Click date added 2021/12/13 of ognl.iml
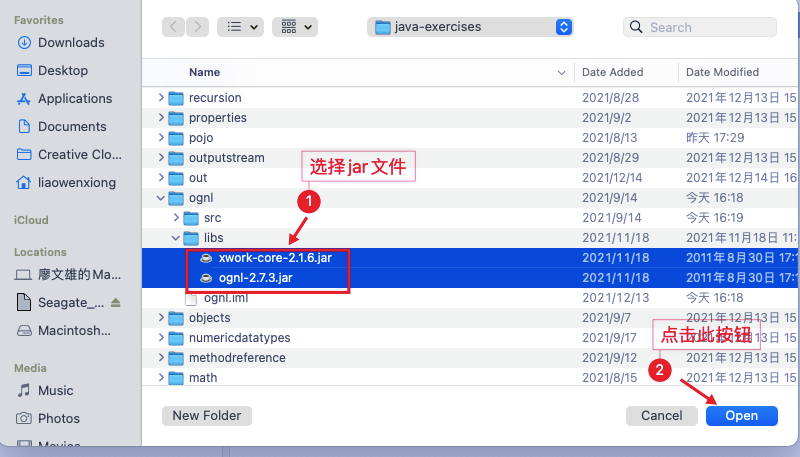Screen dimensions: 800x457 pyautogui.click(x=616, y=298)
